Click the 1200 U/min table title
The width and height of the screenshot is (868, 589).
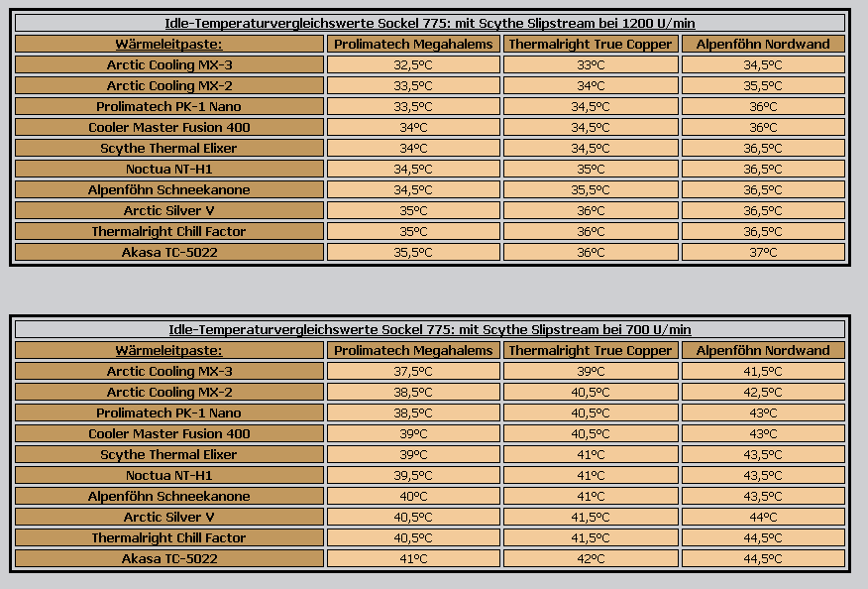430,23
